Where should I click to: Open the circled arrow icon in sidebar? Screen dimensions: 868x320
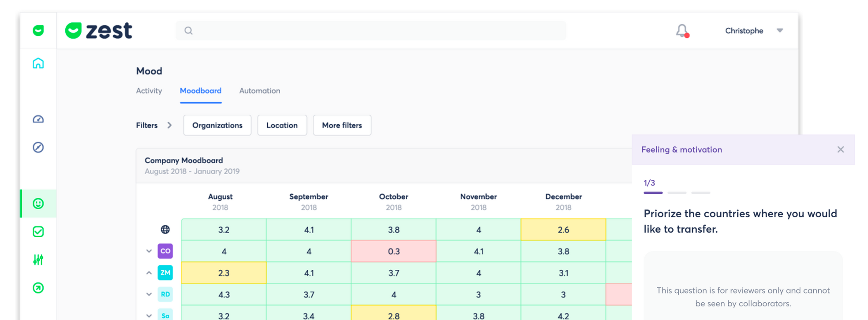point(38,288)
